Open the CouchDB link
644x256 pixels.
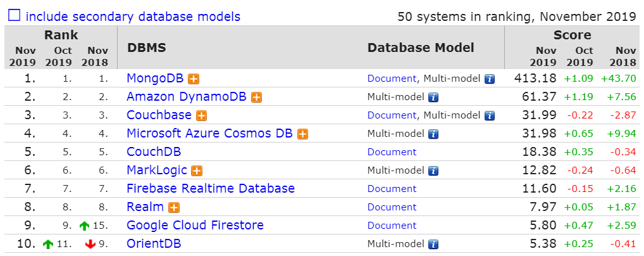pos(154,151)
